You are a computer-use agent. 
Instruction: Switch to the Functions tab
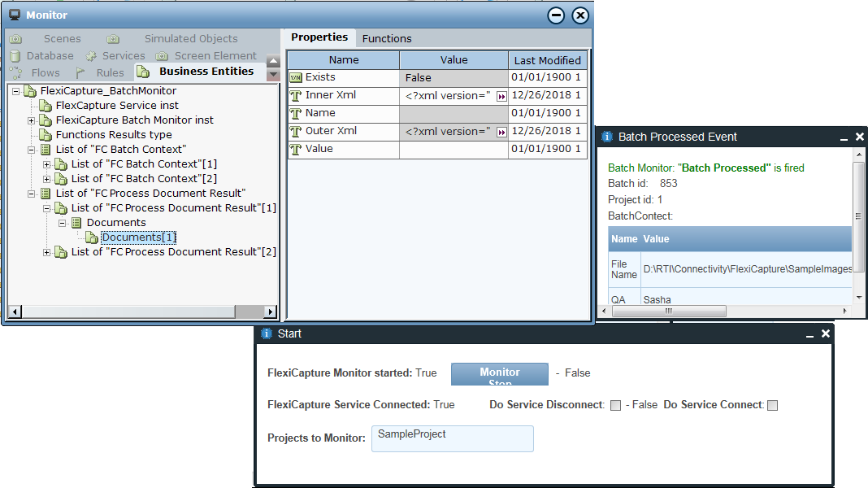[387, 38]
